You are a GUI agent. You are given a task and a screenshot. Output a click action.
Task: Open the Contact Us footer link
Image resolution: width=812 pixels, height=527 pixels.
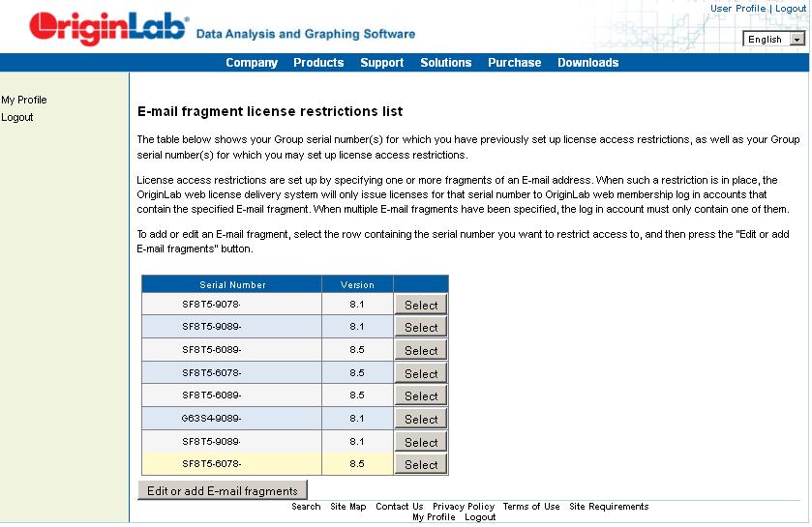400,507
